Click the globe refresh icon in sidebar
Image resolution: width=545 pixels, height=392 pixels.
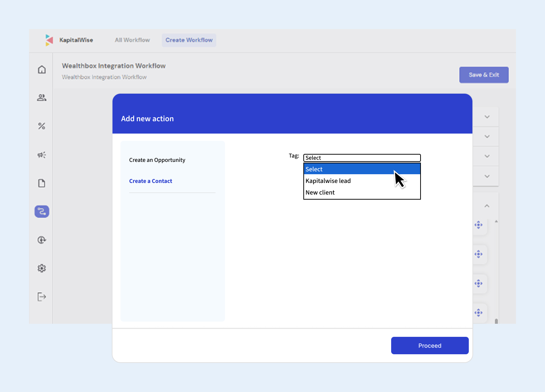click(x=42, y=240)
